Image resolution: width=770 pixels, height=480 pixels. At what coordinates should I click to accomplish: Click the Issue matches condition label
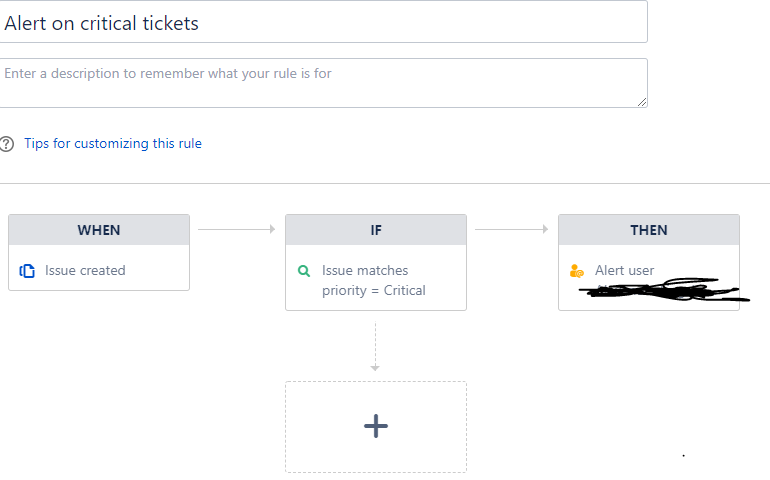pos(365,270)
